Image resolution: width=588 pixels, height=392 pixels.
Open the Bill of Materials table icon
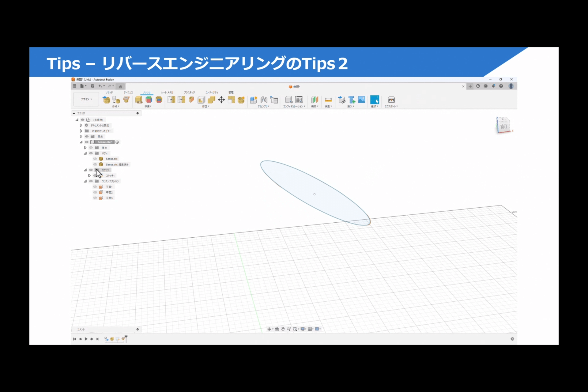tap(274, 100)
